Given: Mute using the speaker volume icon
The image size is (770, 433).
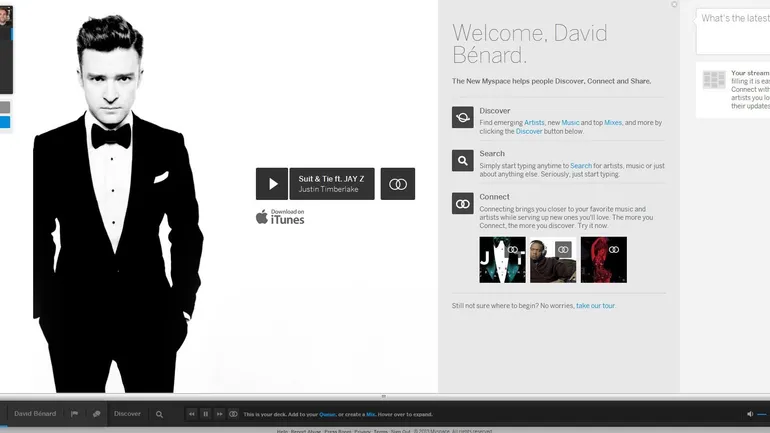Looking at the screenshot, I should click(750, 414).
